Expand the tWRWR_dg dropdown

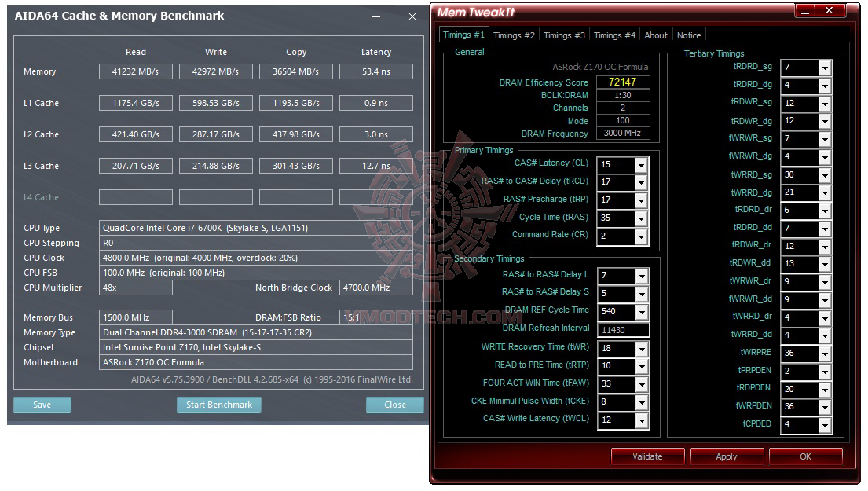(x=825, y=157)
